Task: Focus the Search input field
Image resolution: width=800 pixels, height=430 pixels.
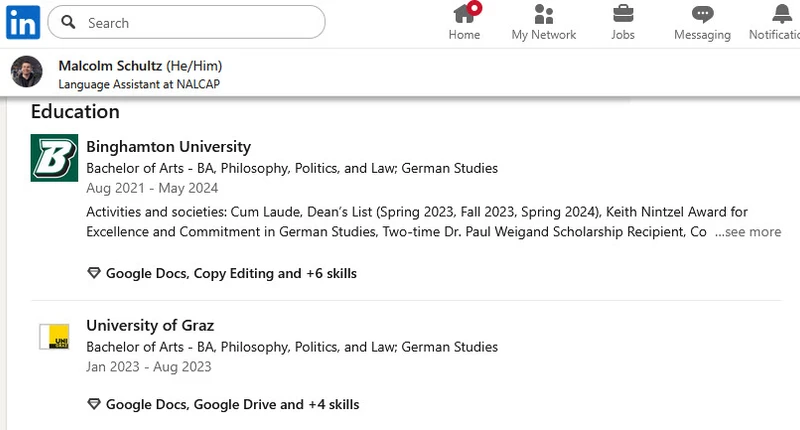Action: click(x=186, y=22)
